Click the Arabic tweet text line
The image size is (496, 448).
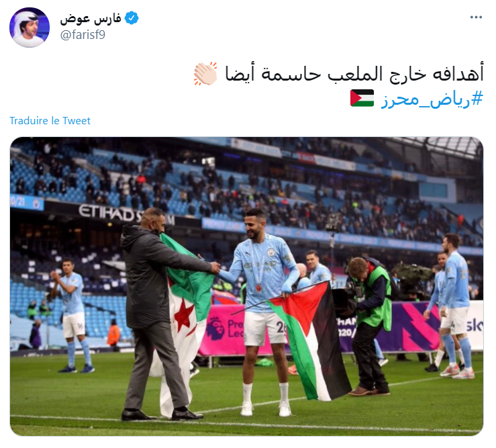(x=354, y=74)
